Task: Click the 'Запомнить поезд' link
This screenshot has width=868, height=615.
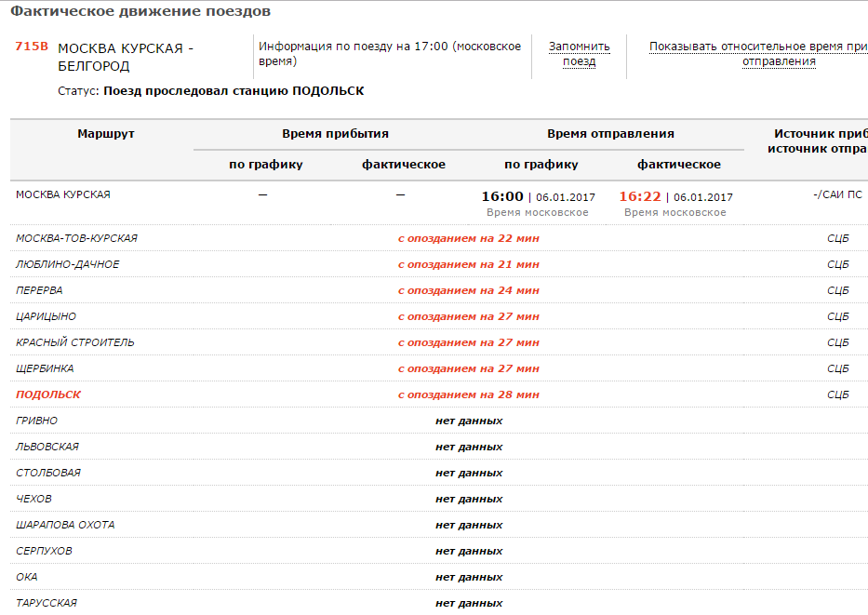Action: (579, 54)
